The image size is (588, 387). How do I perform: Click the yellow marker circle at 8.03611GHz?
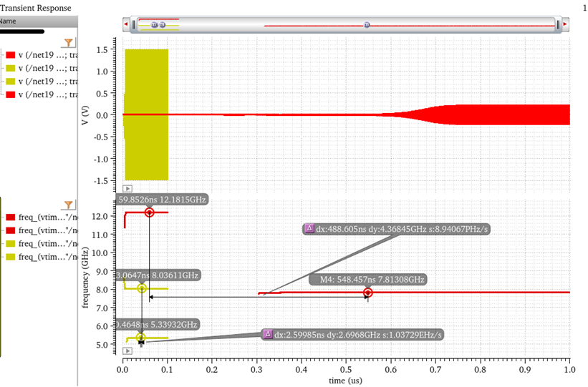point(142,288)
